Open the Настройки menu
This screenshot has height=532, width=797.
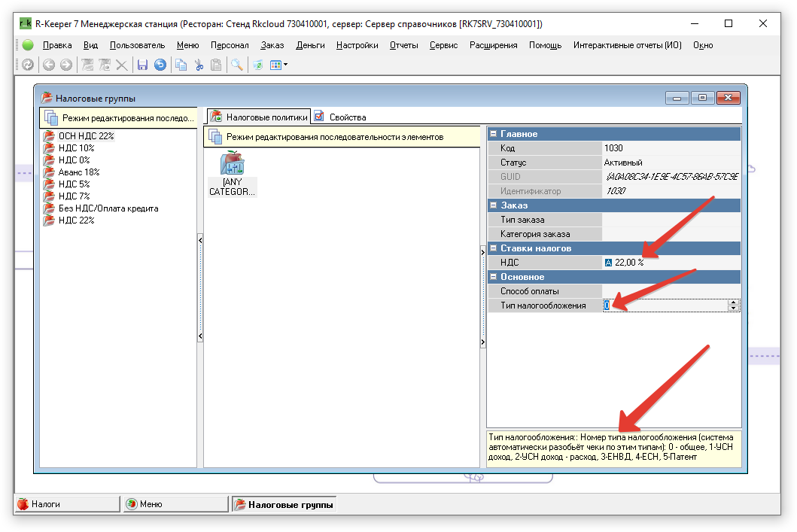(x=357, y=45)
